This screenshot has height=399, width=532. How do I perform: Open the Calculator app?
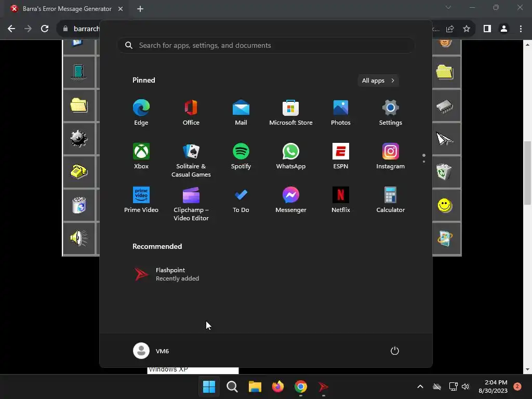pos(391,200)
